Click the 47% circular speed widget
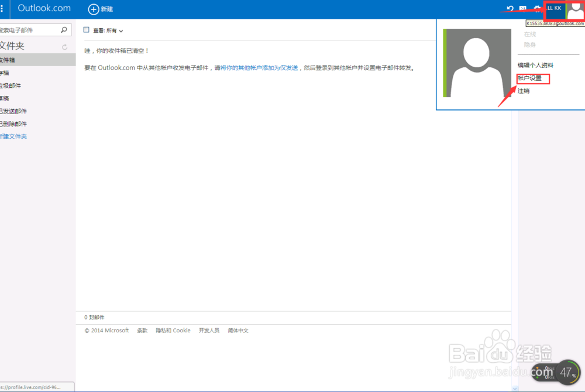The width and height of the screenshot is (585, 392). (x=568, y=372)
